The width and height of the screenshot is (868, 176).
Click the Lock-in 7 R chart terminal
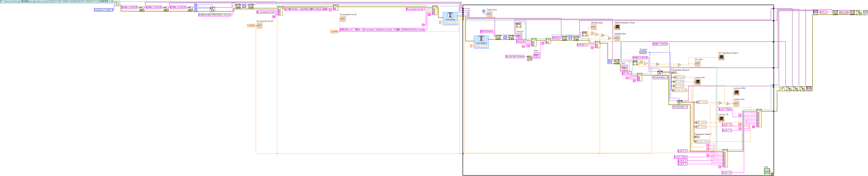click(x=721, y=119)
